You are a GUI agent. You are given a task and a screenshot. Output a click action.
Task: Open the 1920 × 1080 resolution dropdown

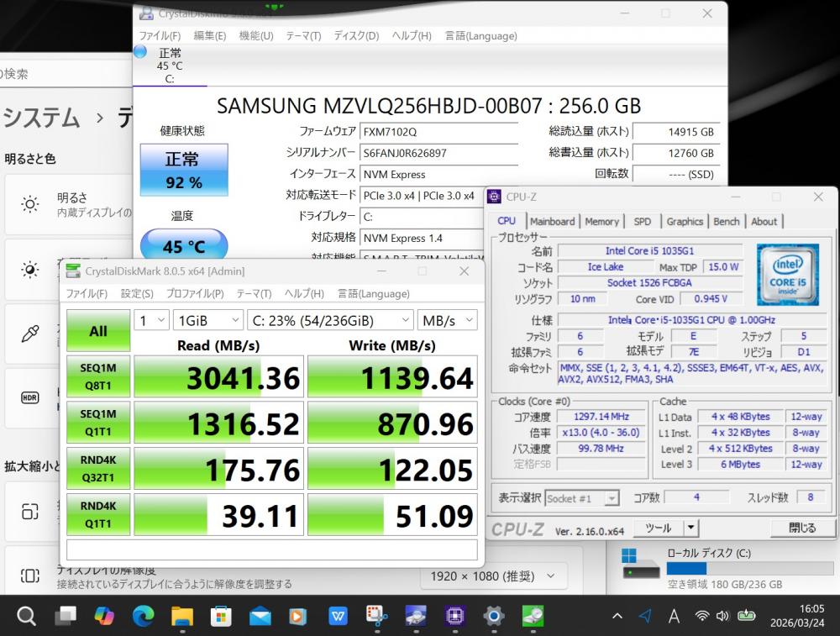coord(493,576)
